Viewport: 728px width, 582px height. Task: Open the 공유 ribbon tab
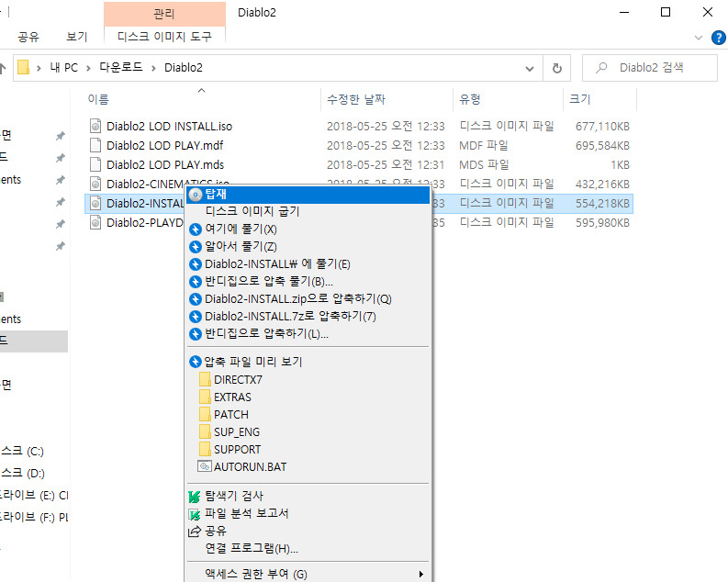point(28,37)
